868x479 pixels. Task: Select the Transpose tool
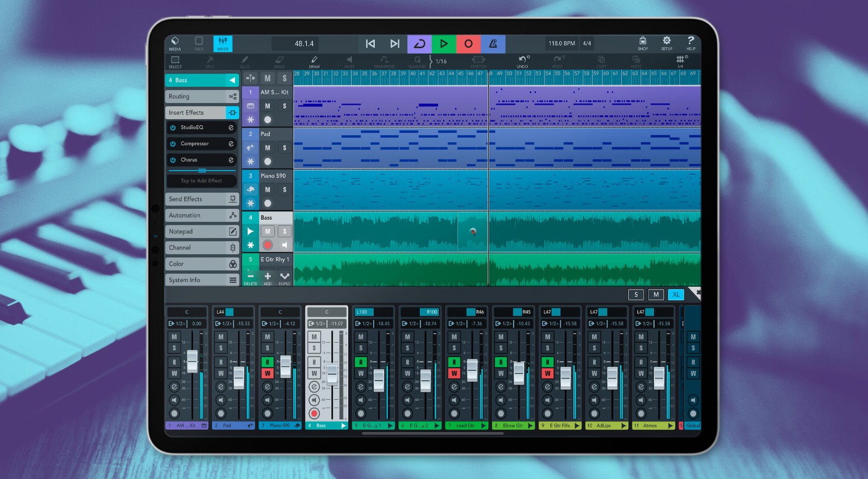(384, 62)
